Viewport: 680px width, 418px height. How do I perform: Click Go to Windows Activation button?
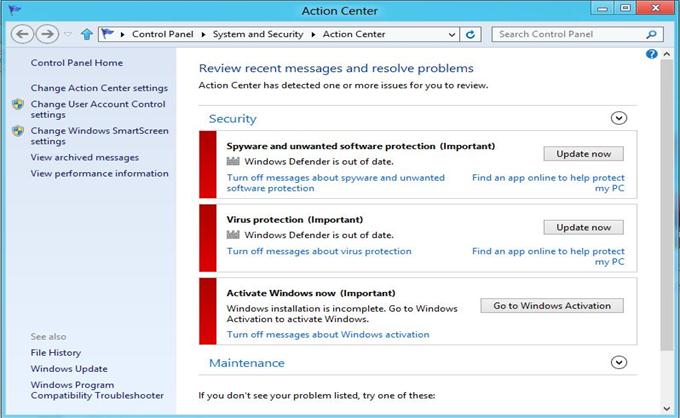[x=551, y=306]
